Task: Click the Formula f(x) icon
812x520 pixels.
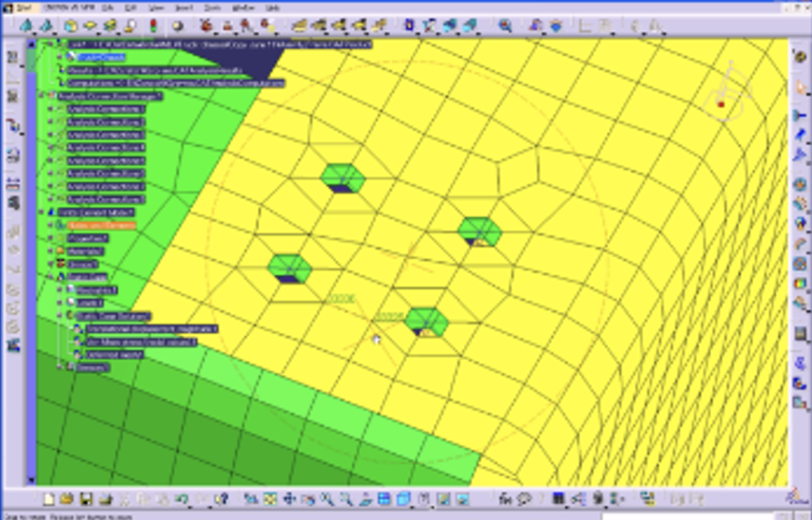Action: [505, 499]
